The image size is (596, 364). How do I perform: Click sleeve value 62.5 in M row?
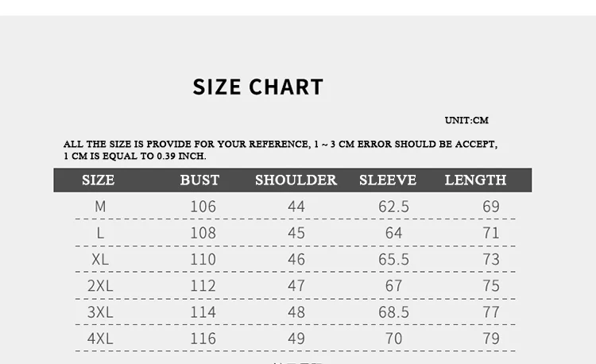[393, 207]
